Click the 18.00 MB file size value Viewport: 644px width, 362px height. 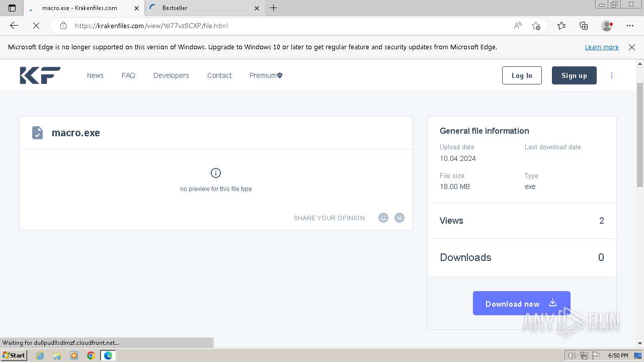point(455,187)
